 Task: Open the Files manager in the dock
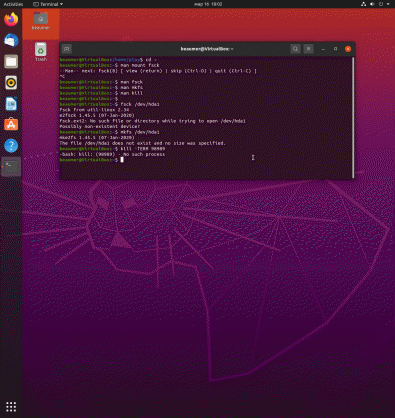click(x=11, y=62)
